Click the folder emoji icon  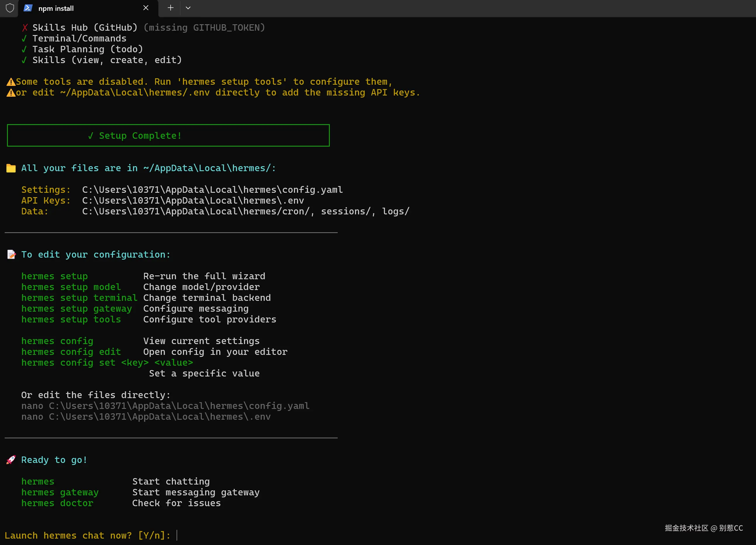(11, 168)
